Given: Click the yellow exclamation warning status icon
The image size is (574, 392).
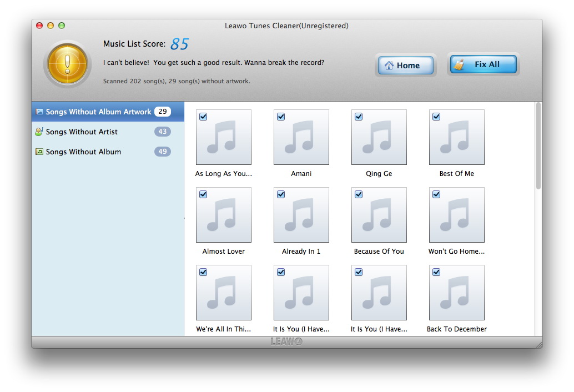Looking at the screenshot, I should click(x=67, y=64).
